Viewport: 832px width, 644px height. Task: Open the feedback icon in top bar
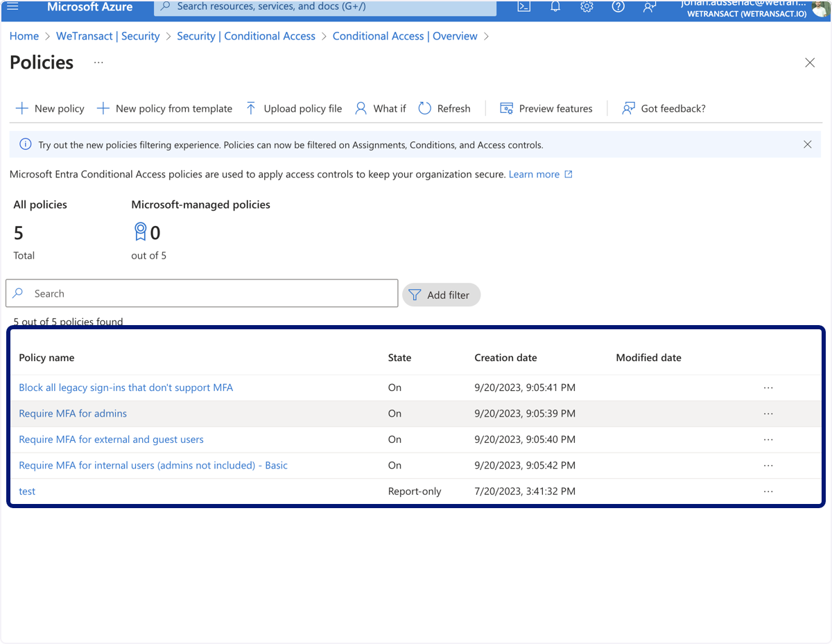coord(649,6)
